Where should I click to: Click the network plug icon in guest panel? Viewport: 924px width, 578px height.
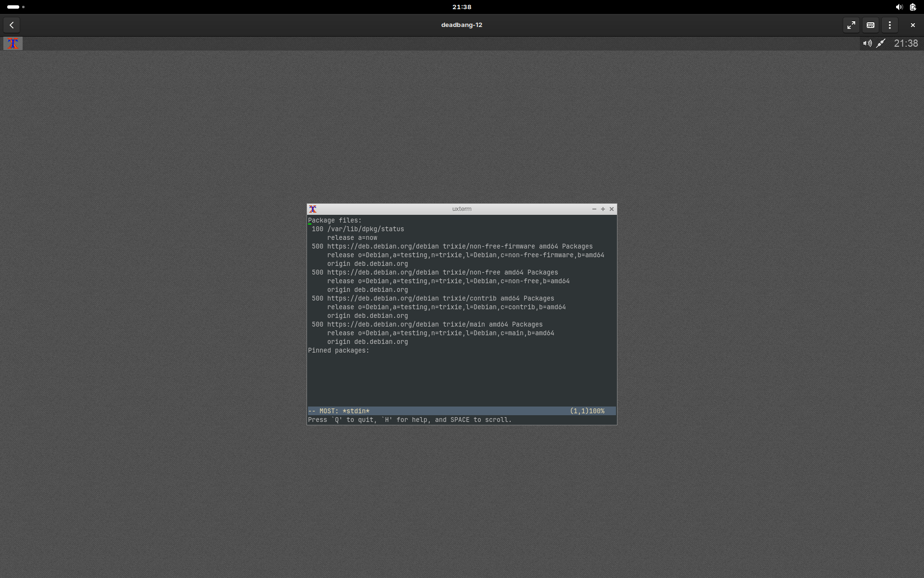pos(881,43)
